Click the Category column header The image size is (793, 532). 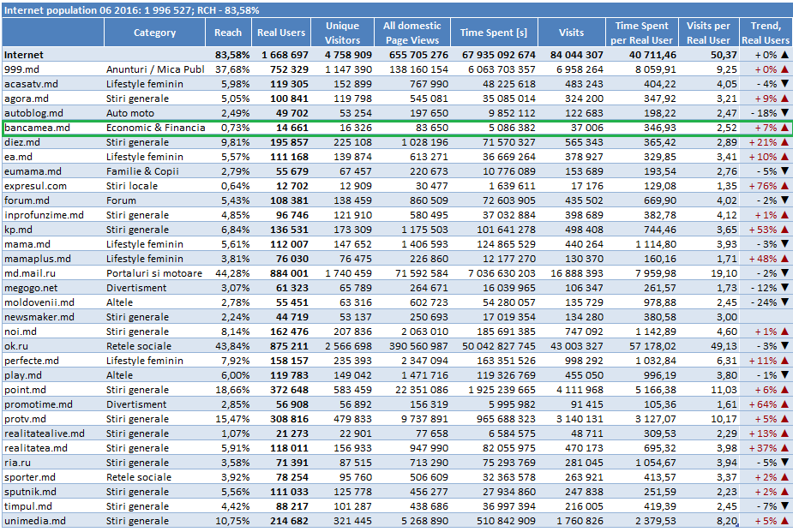[x=155, y=33]
